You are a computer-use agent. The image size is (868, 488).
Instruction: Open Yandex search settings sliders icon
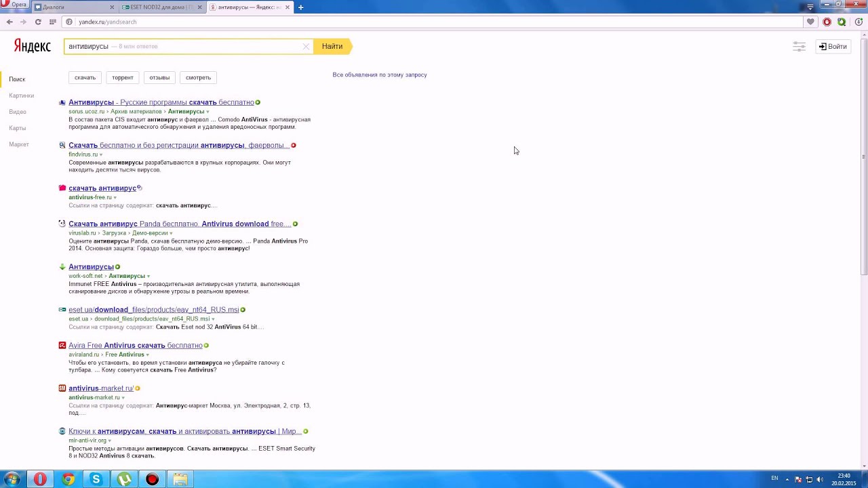pos(800,46)
